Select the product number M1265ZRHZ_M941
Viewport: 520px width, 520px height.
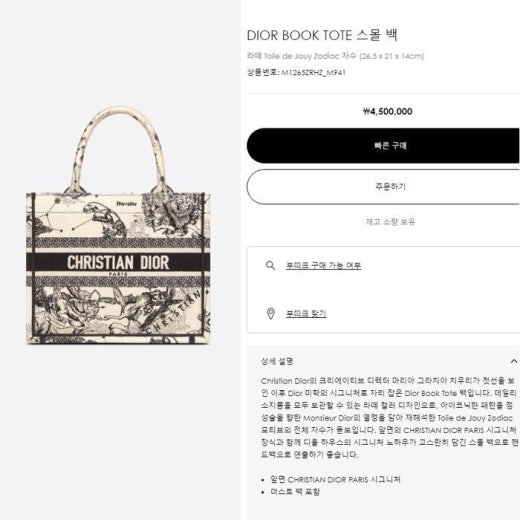click(313, 72)
